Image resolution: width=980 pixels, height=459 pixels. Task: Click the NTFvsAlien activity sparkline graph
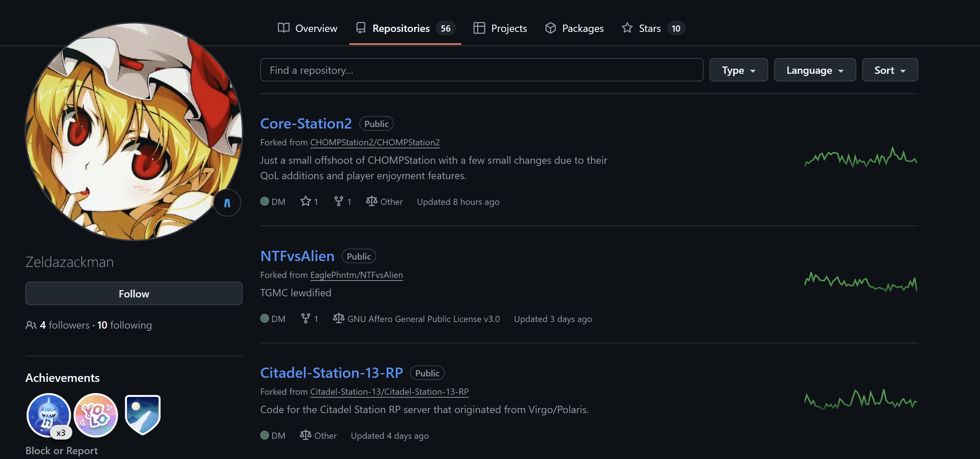pos(861,282)
